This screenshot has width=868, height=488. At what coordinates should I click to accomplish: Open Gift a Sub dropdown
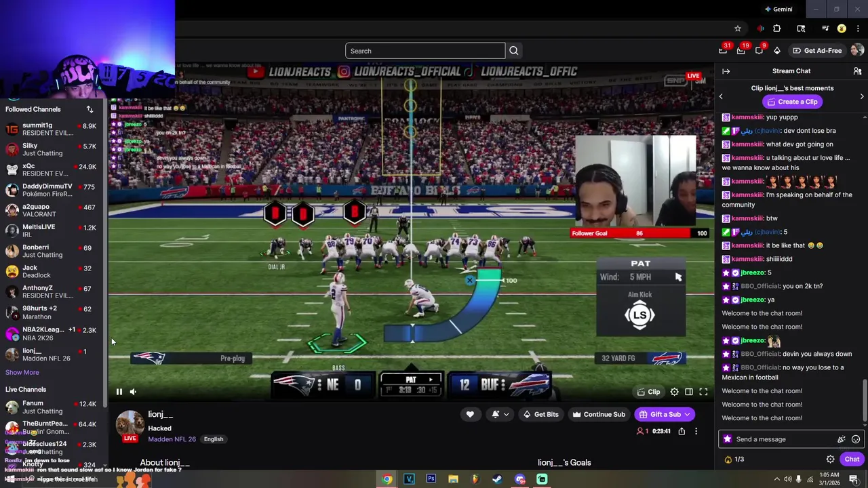[x=664, y=414]
